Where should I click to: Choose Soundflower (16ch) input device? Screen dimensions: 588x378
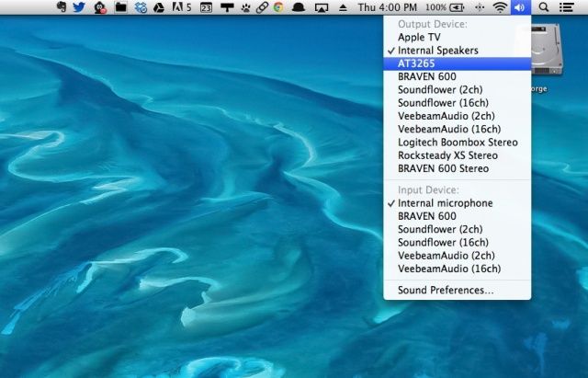click(x=458, y=243)
